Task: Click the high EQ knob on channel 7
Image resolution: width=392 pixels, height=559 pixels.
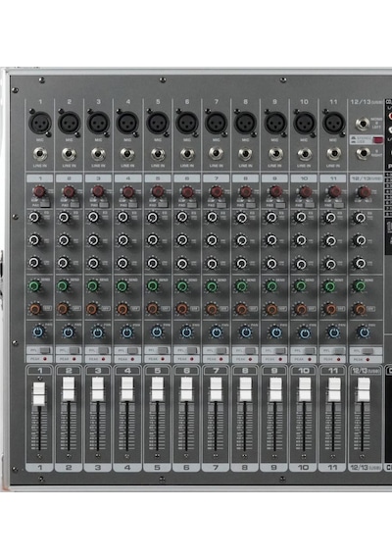Action: tap(212, 217)
